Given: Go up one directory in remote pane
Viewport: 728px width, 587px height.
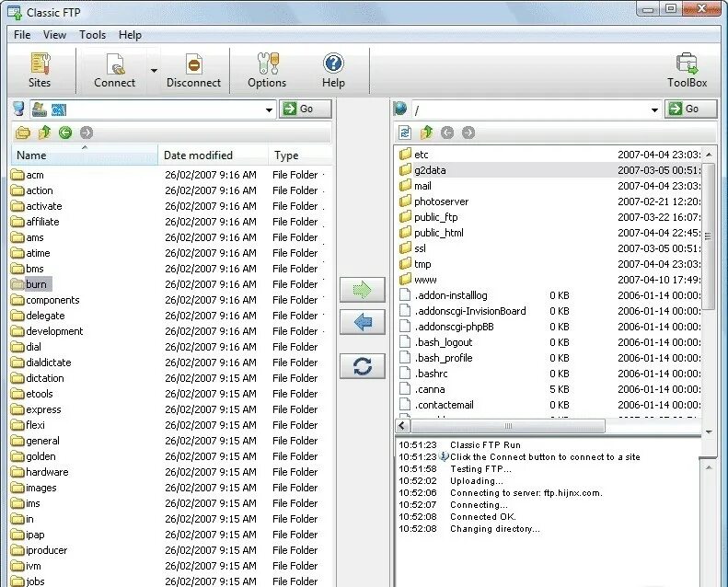Looking at the screenshot, I should (426, 132).
